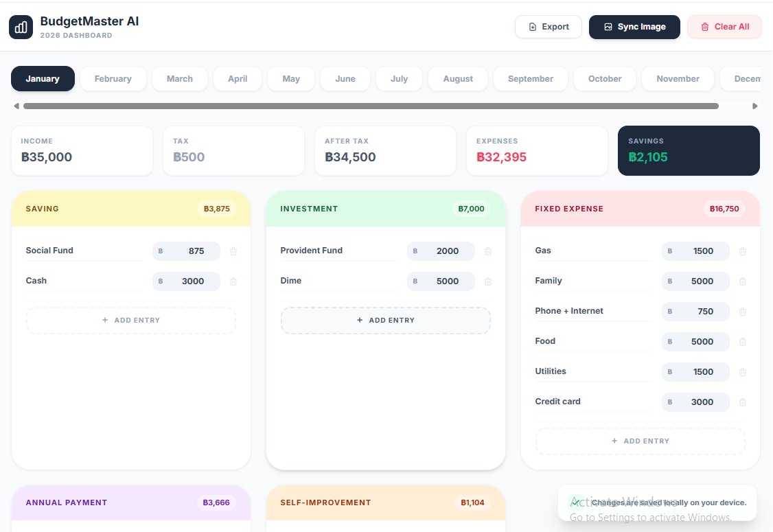The width and height of the screenshot is (773, 532).
Task: Delete the Phone + Internet row
Action: pos(743,312)
